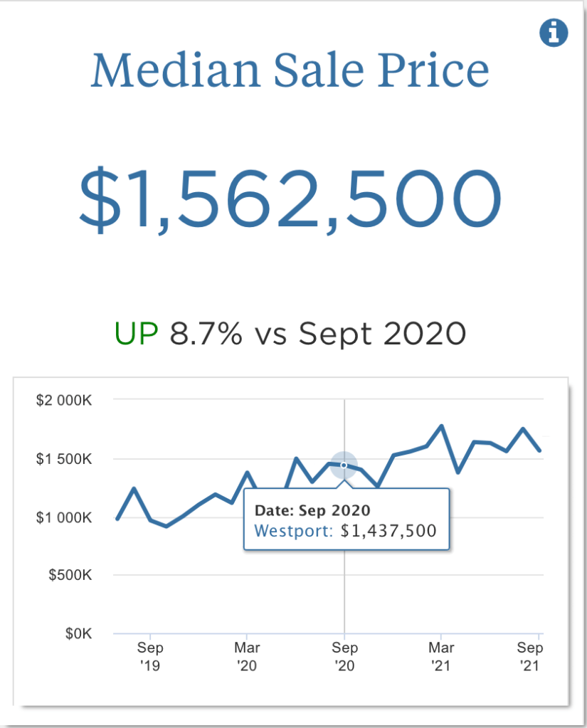The height and width of the screenshot is (728, 587).
Task: Click the "Westport" label in the tooltip
Action: pyautogui.click(x=293, y=530)
